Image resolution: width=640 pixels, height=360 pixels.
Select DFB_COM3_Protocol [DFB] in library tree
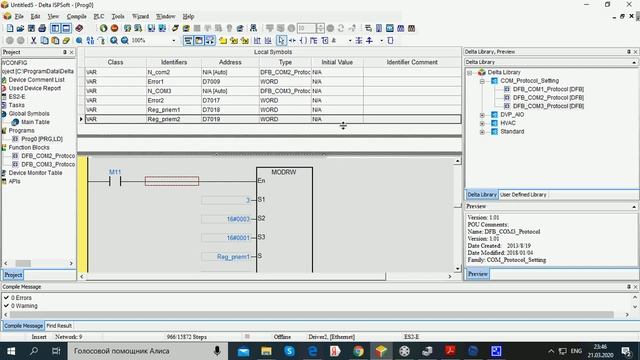[548, 106]
